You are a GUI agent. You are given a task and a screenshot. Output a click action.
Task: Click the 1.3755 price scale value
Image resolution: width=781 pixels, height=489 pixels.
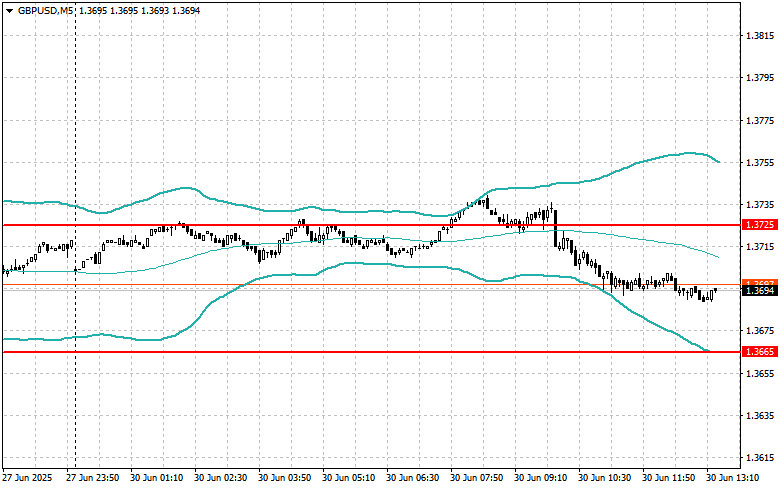[x=761, y=163]
